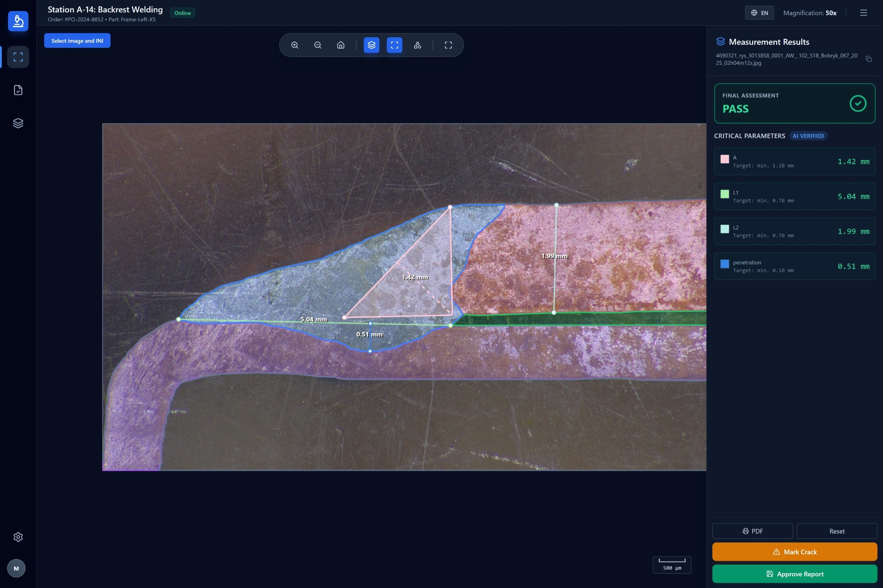The height and width of the screenshot is (588, 883).
Task: Open the scan view from the left sidebar
Action: (x=17, y=57)
